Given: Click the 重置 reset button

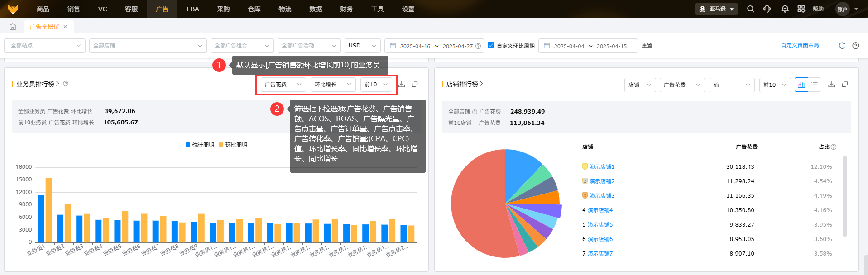Looking at the screenshot, I should 647,46.
